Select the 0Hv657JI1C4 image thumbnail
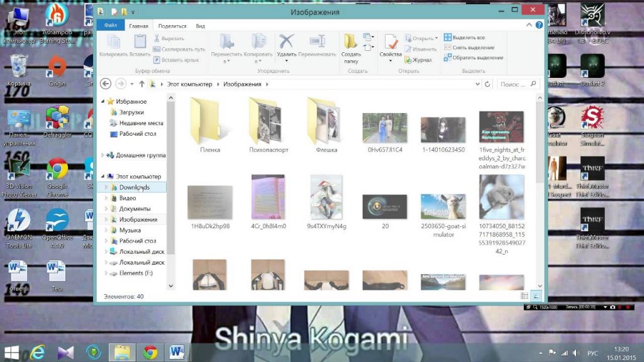 tap(385, 128)
